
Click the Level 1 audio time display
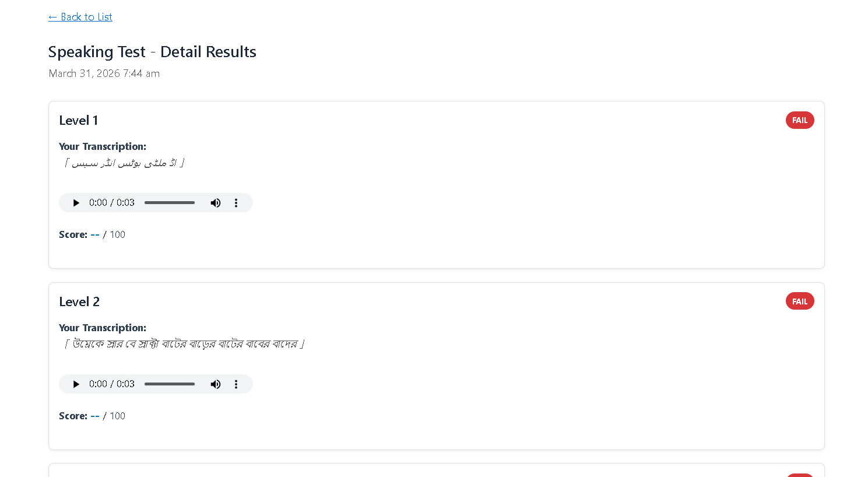click(x=112, y=203)
